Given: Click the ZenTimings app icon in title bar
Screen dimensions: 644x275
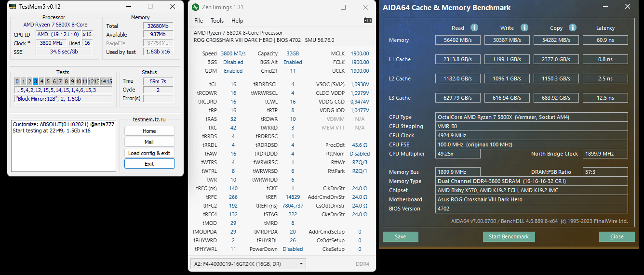Looking at the screenshot, I should (x=195, y=7).
